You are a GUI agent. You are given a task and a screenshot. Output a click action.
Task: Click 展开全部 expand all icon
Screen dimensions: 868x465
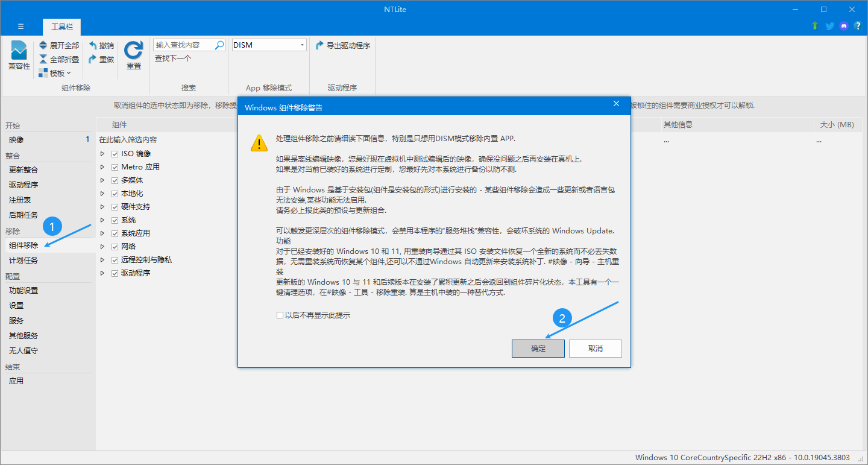point(43,45)
